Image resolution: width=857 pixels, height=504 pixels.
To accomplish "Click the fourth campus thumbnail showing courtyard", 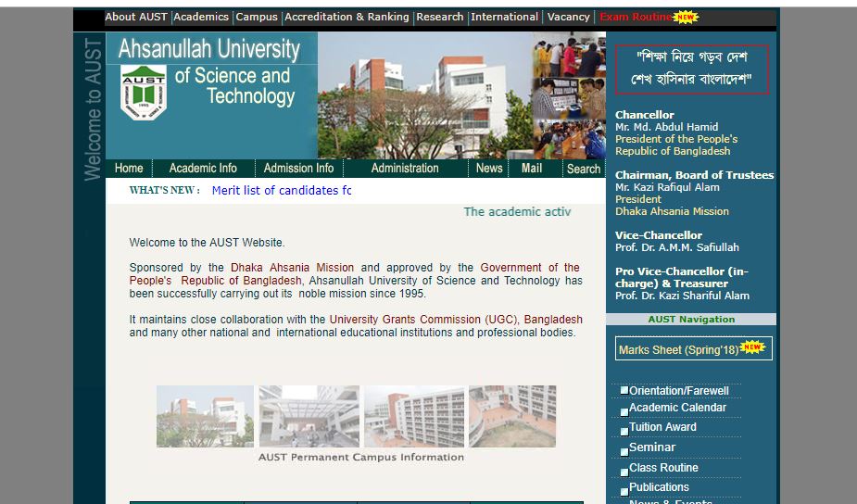I will click(x=512, y=417).
